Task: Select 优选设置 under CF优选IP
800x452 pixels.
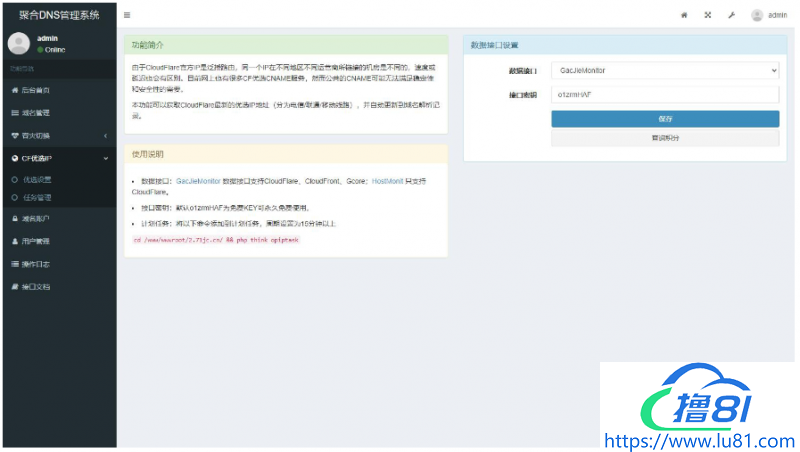Action: pyautogui.click(x=37, y=180)
